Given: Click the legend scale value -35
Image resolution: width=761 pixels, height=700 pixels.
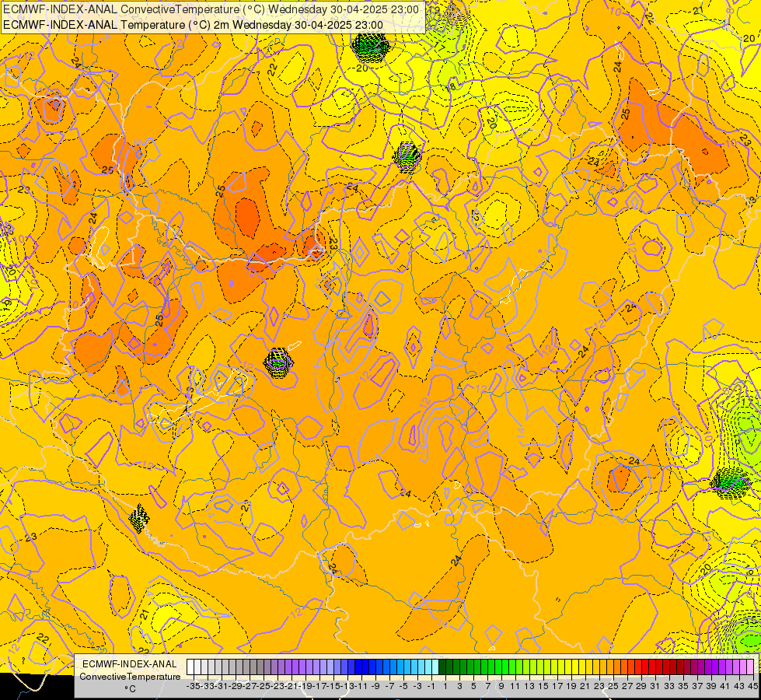Looking at the screenshot, I should tap(194, 687).
